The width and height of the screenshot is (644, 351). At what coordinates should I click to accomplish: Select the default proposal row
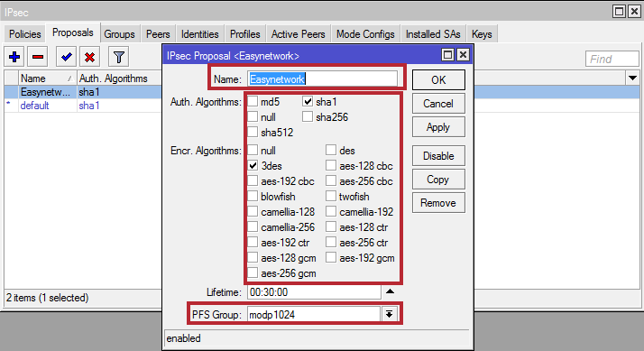point(83,106)
